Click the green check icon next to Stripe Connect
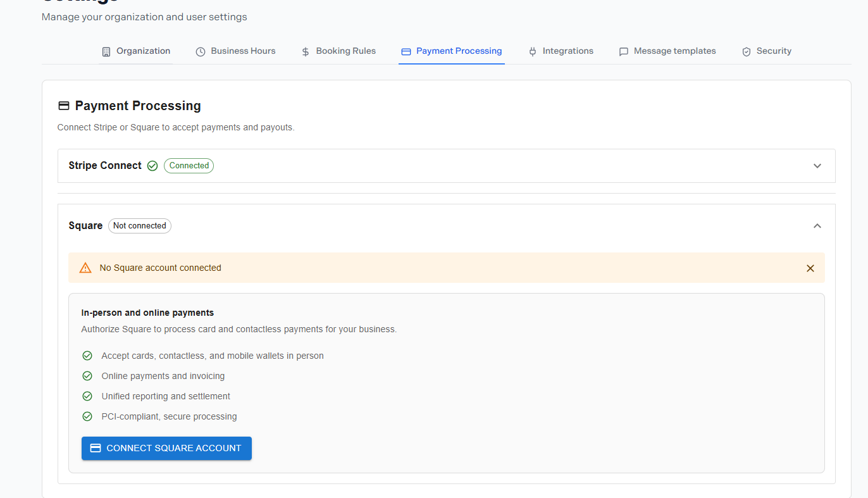The image size is (868, 498). click(152, 166)
